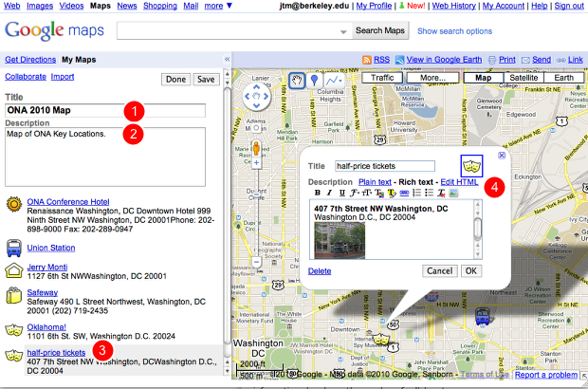Zoom out with the map minus button
This screenshot has height=389, width=588.
click(256, 262)
